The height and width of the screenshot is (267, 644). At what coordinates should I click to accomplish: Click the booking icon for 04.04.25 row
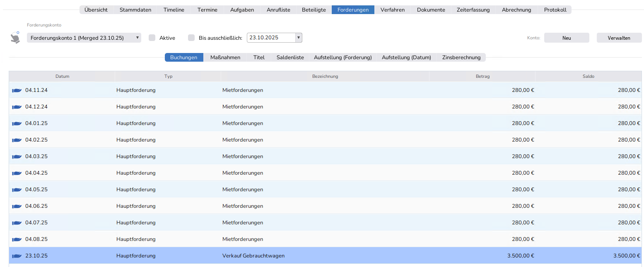click(17, 173)
